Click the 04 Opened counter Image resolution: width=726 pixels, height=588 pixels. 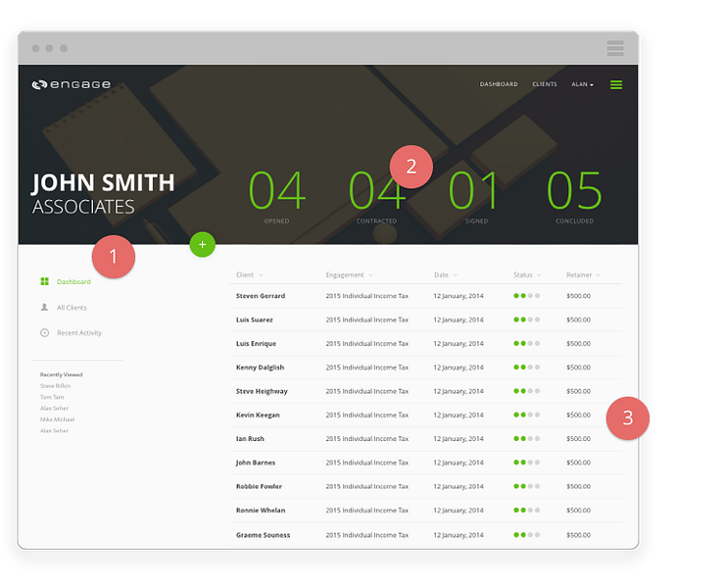pyautogui.click(x=277, y=197)
